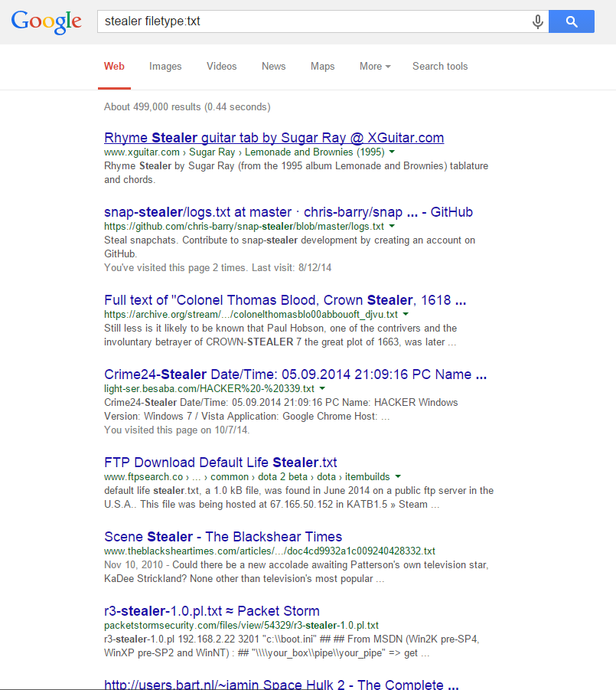
Task: Activate voice search microphone icon
Action: [537, 21]
